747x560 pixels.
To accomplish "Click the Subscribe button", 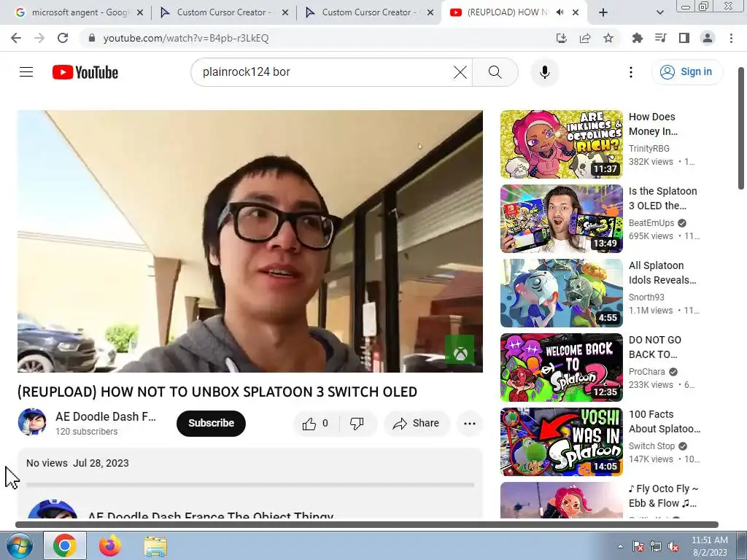I will point(211,424).
